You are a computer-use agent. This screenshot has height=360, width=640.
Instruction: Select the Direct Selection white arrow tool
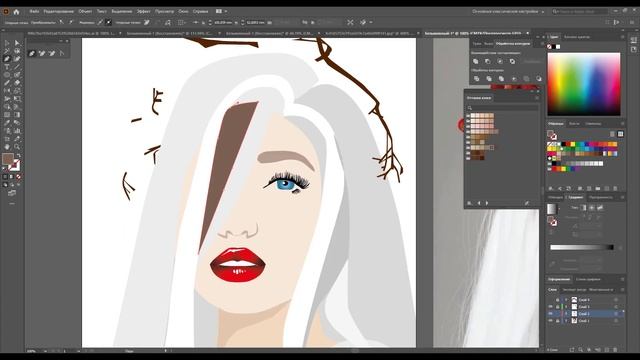(17, 43)
